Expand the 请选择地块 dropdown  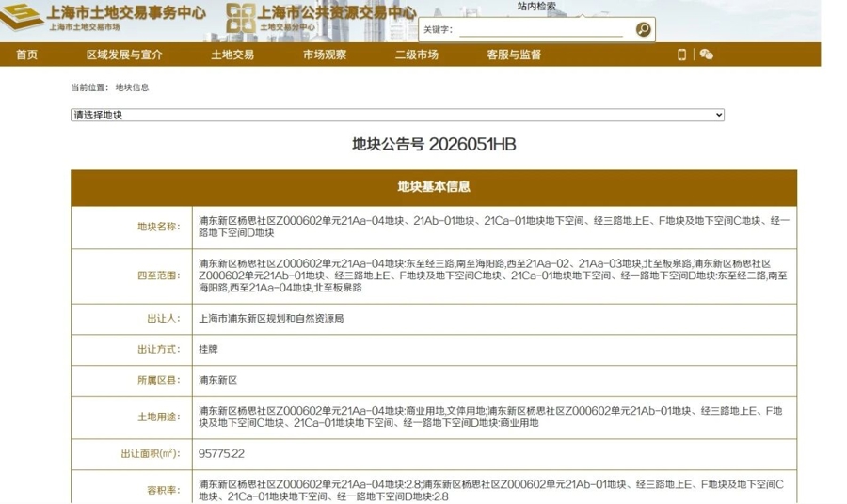(x=397, y=115)
